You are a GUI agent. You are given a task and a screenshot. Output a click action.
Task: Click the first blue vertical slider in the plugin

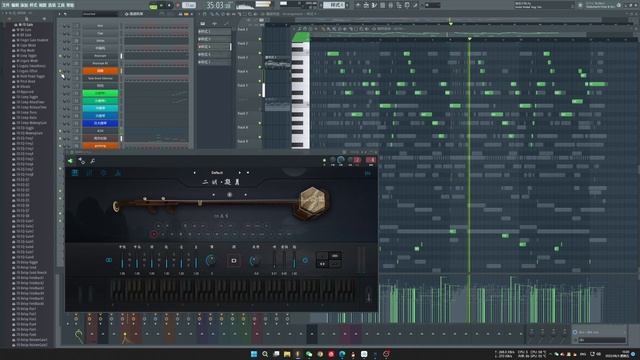pos(122,261)
